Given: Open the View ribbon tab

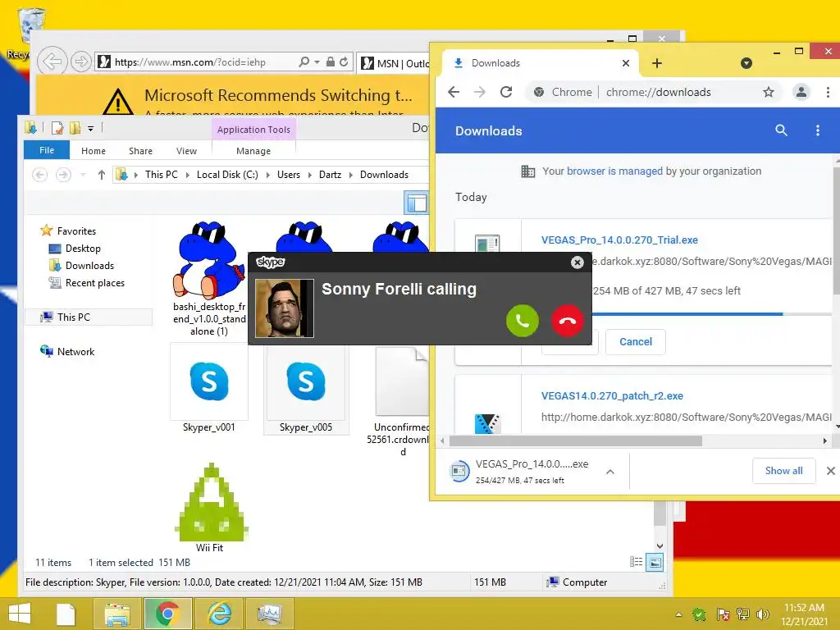Looking at the screenshot, I should click(x=186, y=151).
